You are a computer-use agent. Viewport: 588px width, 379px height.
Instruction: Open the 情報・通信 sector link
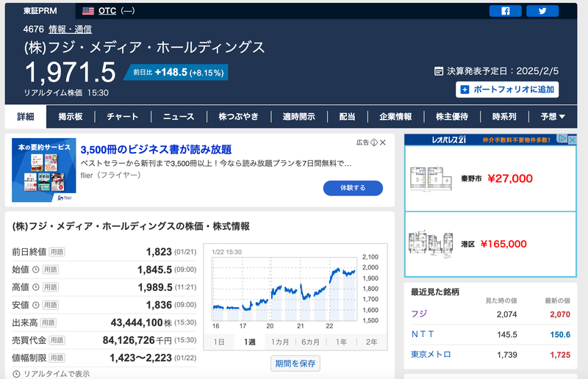pyautogui.click(x=70, y=29)
